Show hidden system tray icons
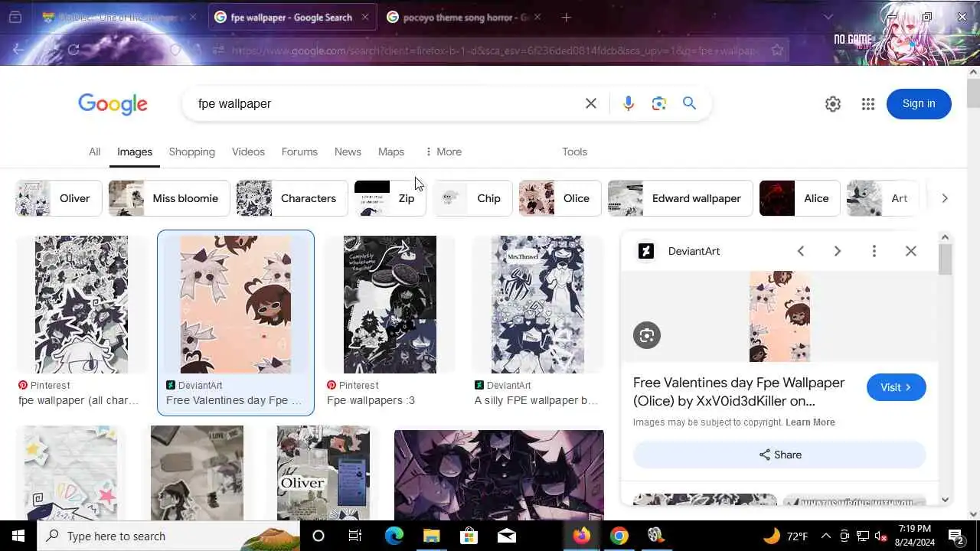Viewport: 980px width, 551px height. coord(825,536)
